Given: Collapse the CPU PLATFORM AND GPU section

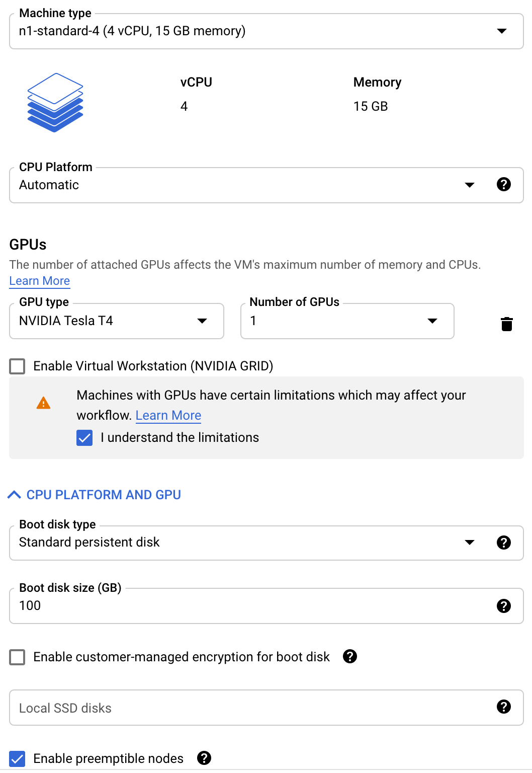Looking at the screenshot, I should pyautogui.click(x=95, y=495).
